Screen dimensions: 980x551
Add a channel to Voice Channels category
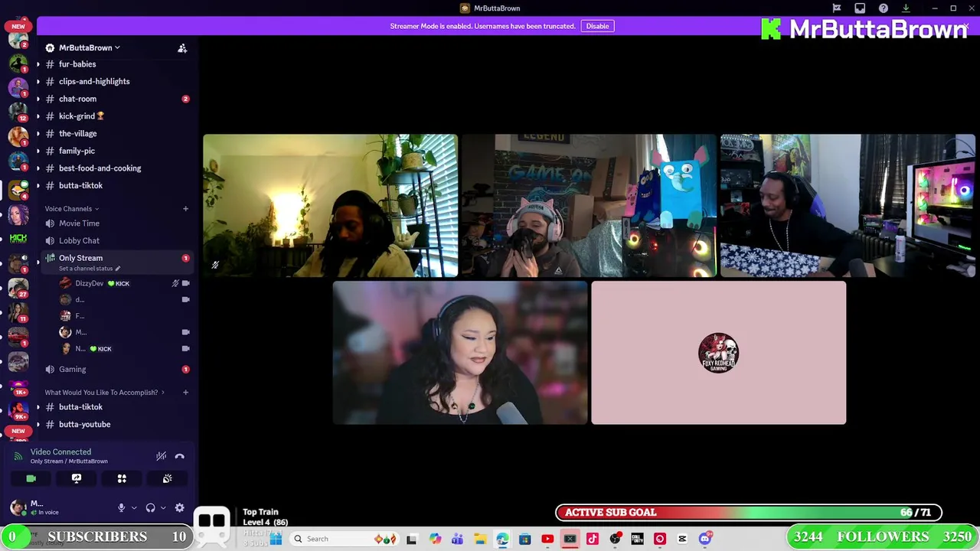point(185,209)
